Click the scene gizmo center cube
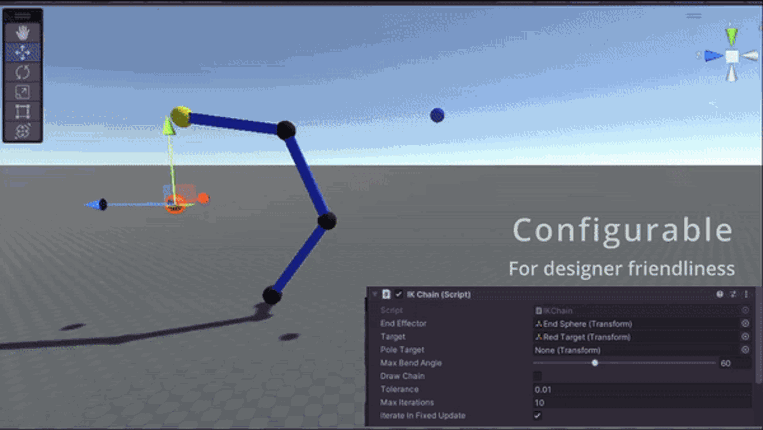This screenshot has height=430, width=763. (732, 56)
